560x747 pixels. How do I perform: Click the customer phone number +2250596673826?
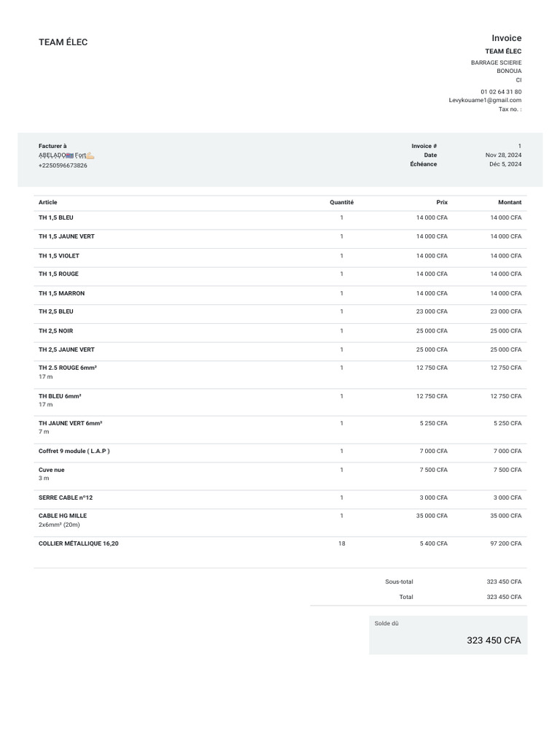[63, 166]
